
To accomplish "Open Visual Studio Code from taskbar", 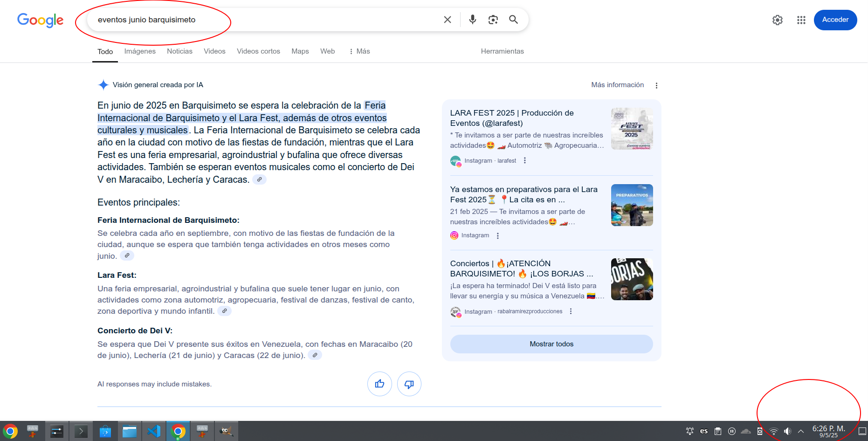I will [x=153, y=431].
